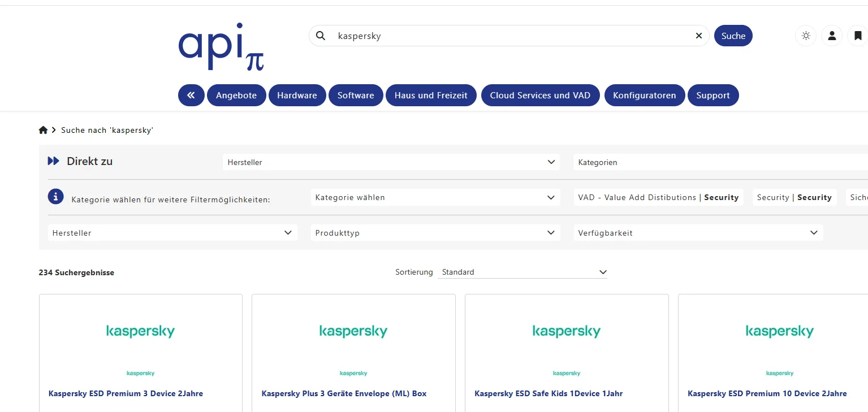The image size is (868, 412).
Task: Open the Support menu
Action: (x=713, y=96)
